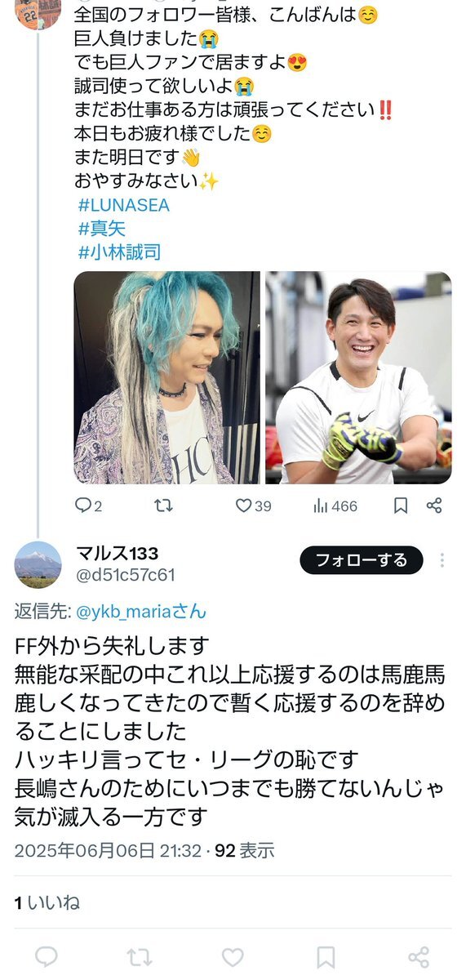Like the tweet showing 39 likes
Image resolution: width=466 pixels, height=980 pixels.
253,506
